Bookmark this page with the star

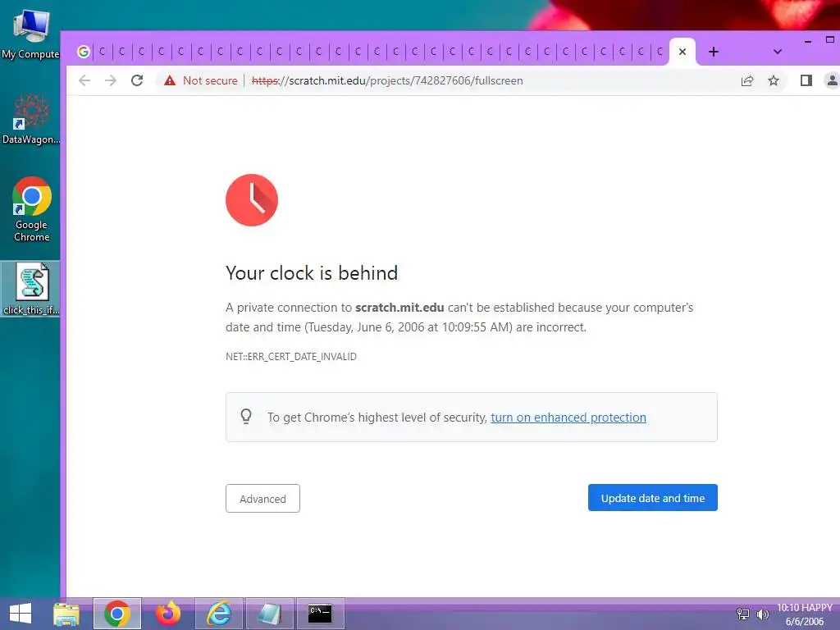click(x=774, y=80)
